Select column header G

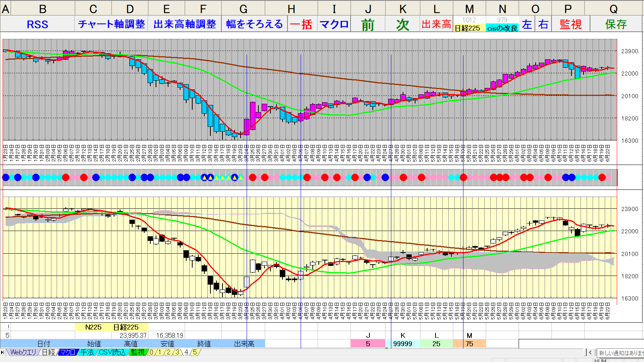tap(243, 8)
